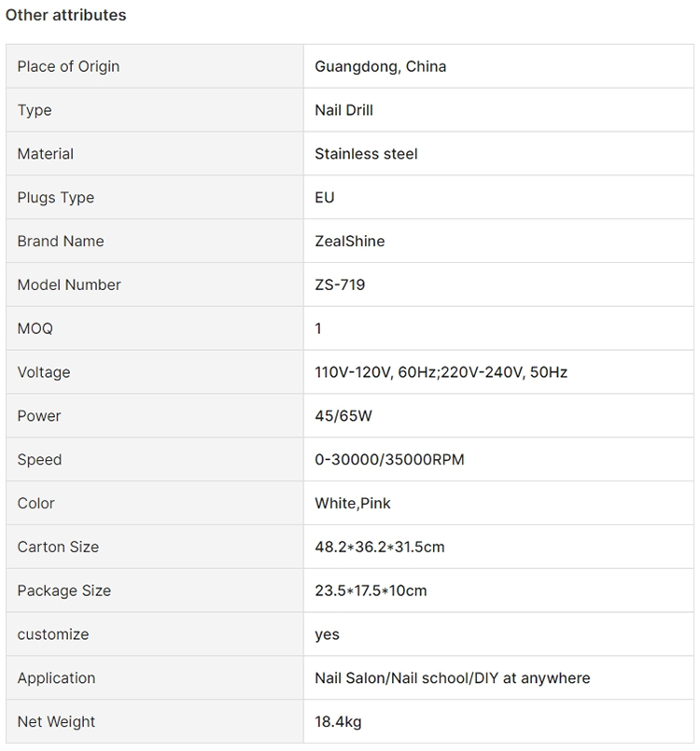Select the "0-30000/35000RPM" speed value
The height and width of the screenshot is (751, 700).
[x=389, y=460]
